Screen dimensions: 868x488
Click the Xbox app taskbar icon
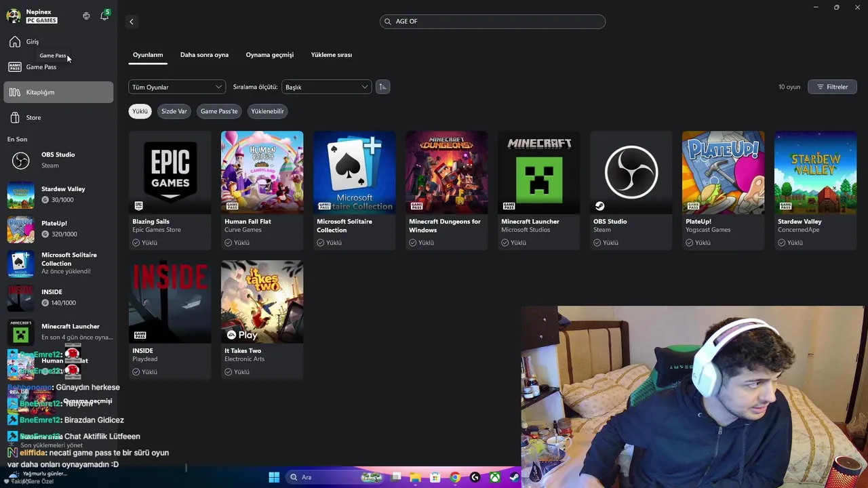496,477
